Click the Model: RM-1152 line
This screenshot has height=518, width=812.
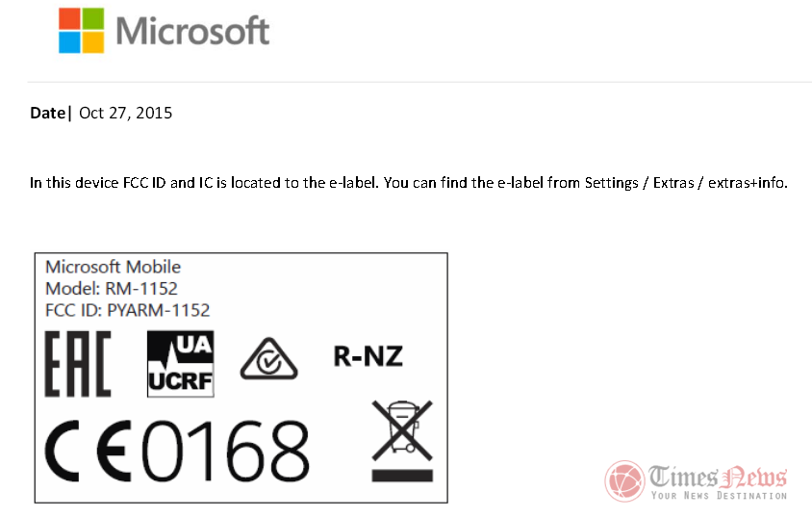112,288
